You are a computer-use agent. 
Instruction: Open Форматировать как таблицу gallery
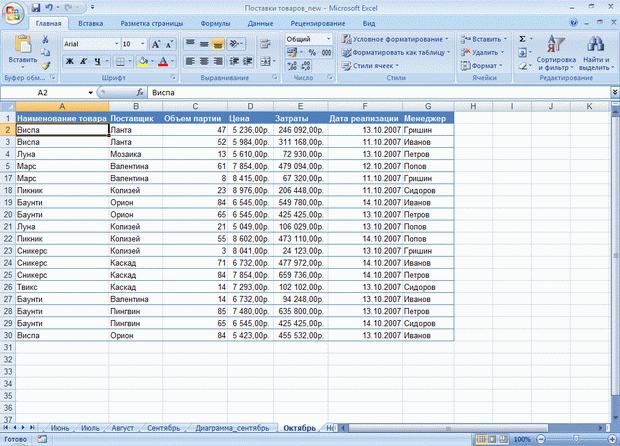pos(396,52)
